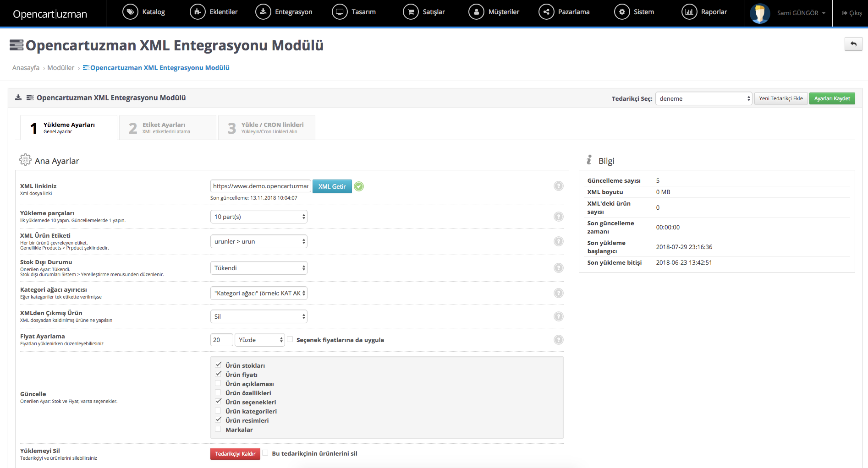Click the XML link input field
The height and width of the screenshot is (468, 868).
click(x=260, y=186)
